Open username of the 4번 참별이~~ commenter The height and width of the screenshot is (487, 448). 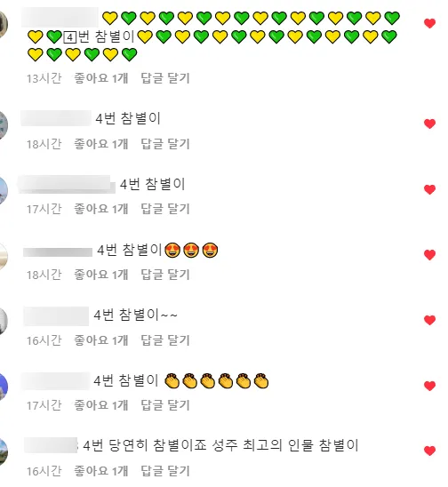coord(56,316)
